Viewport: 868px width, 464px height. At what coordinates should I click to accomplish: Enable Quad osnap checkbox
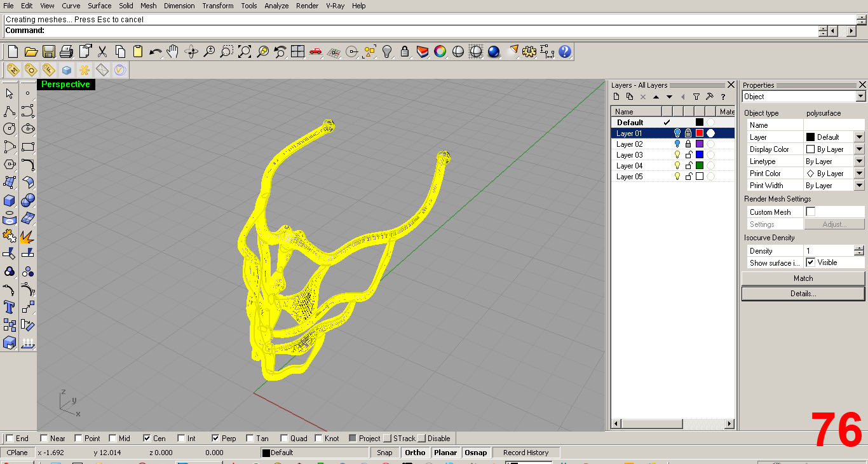[284, 438]
